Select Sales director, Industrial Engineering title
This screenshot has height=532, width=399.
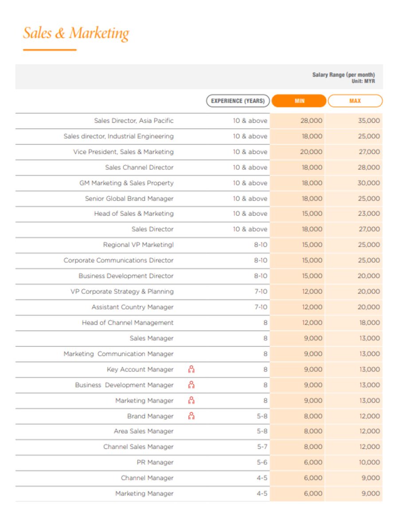[118, 136]
